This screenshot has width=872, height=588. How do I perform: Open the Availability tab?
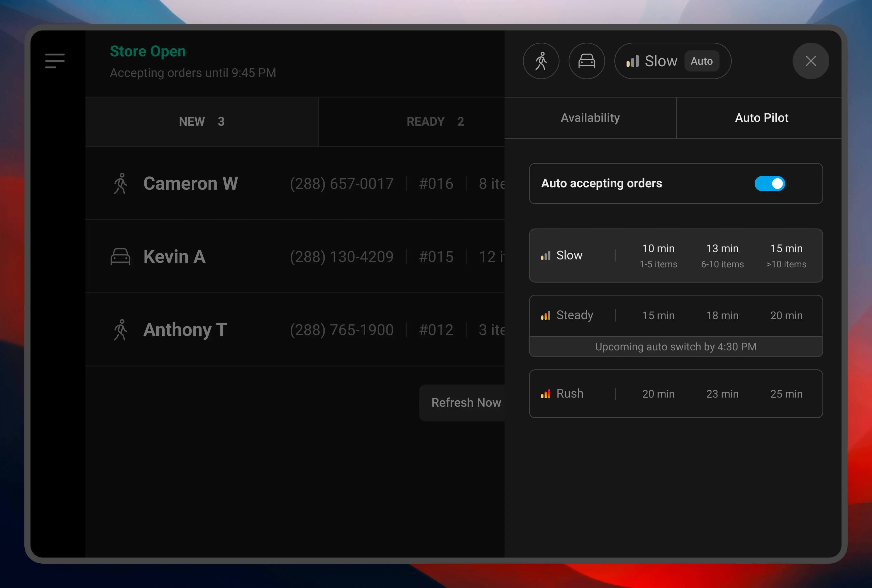coord(590,117)
